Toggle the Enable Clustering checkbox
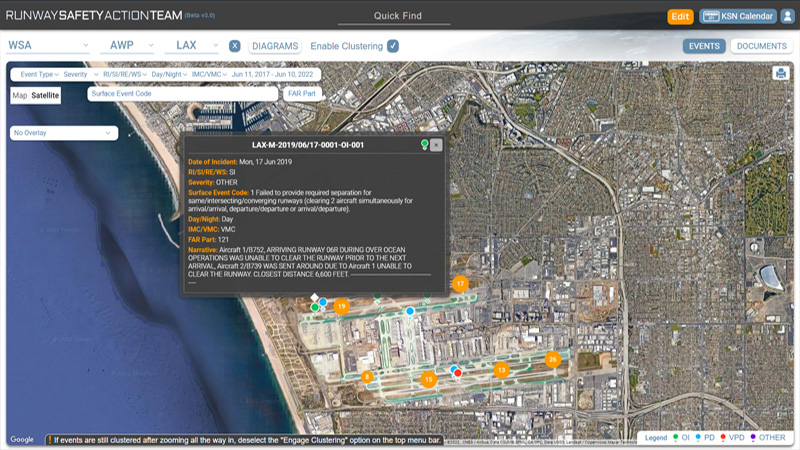Viewport: 800px width, 450px height. (x=393, y=46)
